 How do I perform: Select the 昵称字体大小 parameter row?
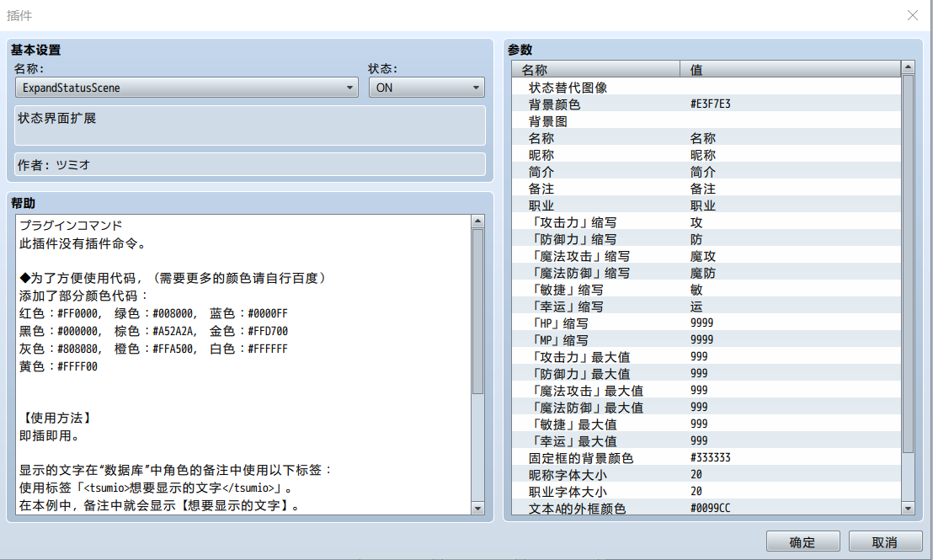click(706, 475)
